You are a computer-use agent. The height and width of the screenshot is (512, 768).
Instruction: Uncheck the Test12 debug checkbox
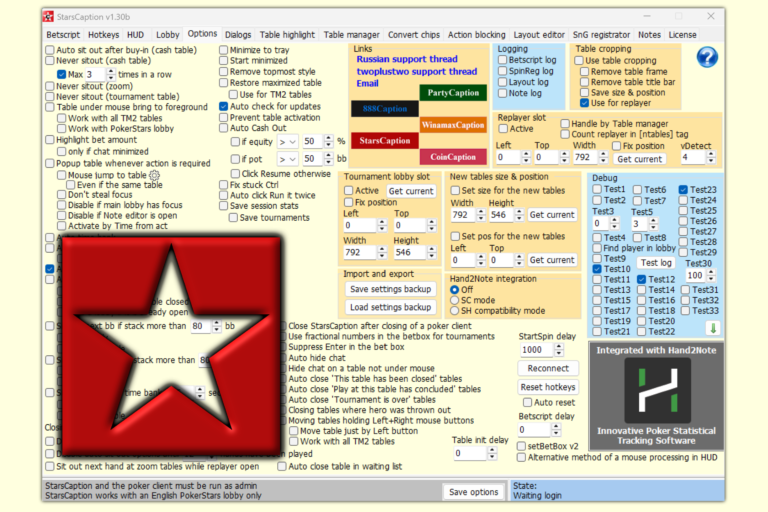(642, 279)
